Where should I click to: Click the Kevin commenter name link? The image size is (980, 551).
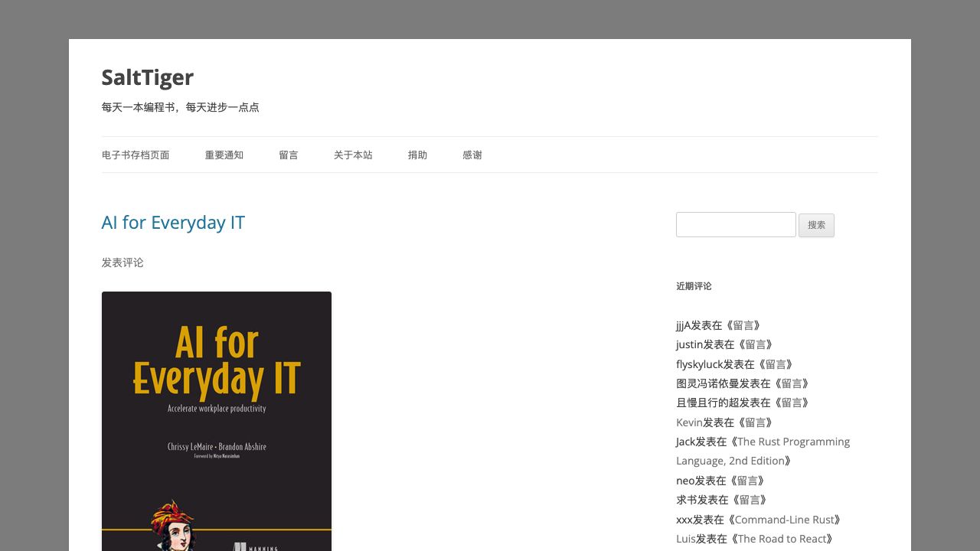pyautogui.click(x=689, y=422)
